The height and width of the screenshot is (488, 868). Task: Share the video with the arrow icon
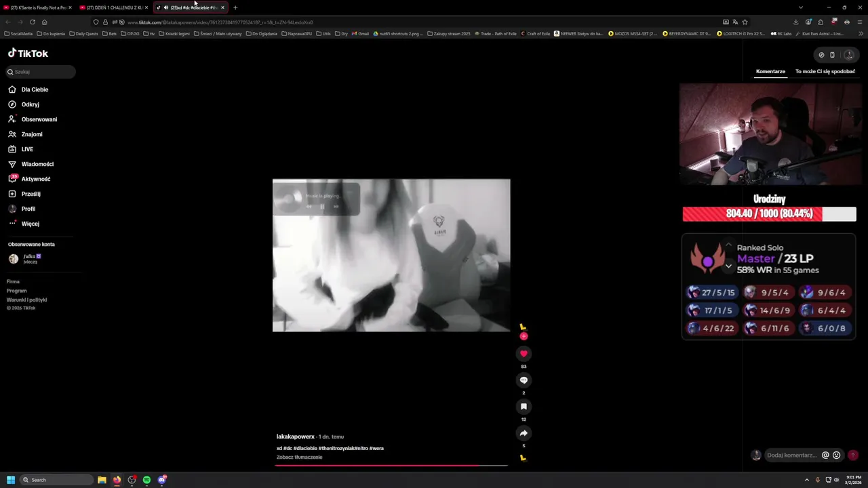524,433
